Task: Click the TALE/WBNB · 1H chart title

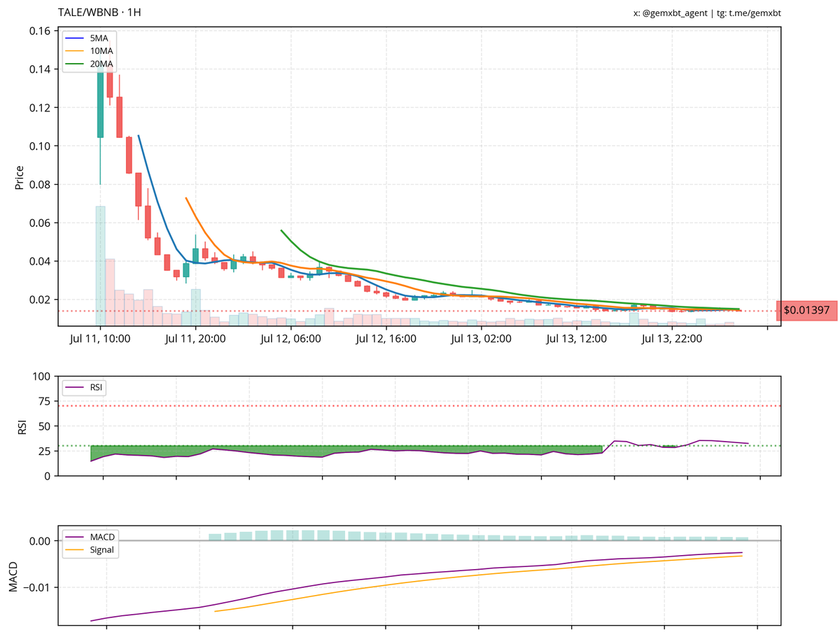Action: [x=99, y=13]
